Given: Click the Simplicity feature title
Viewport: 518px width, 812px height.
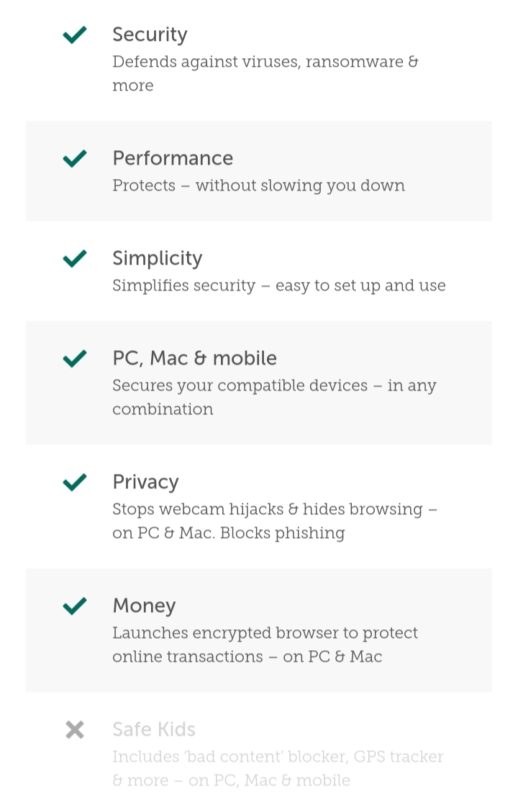Looking at the screenshot, I should pos(158,258).
